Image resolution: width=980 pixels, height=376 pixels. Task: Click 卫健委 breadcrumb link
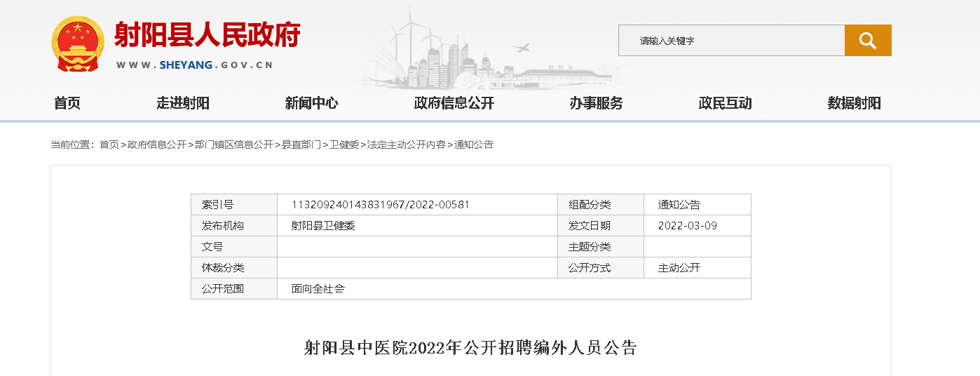point(344,145)
